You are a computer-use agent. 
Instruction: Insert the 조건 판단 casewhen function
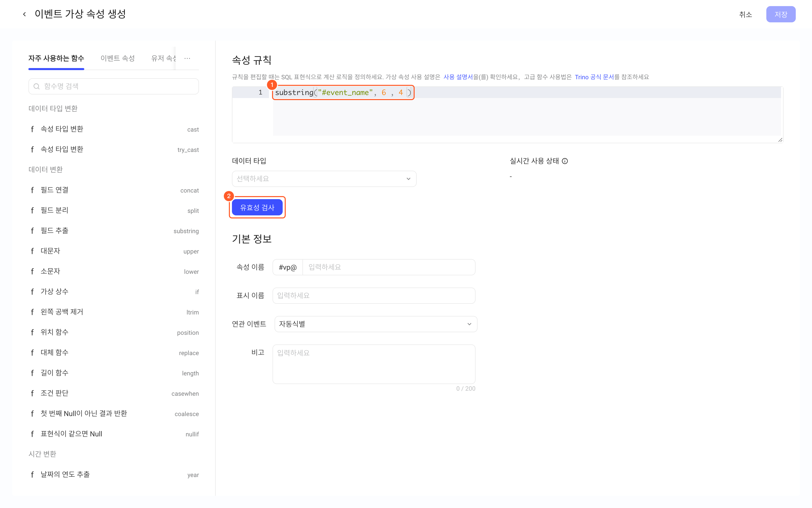tap(114, 393)
